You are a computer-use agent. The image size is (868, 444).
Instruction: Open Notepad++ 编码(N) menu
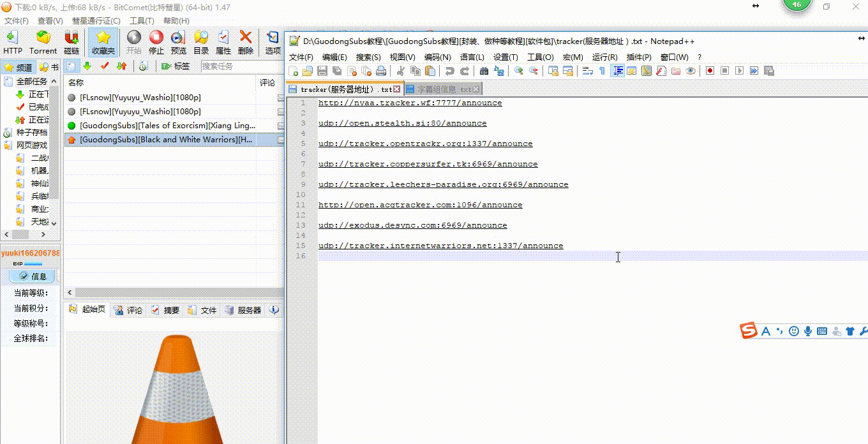(x=437, y=57)
